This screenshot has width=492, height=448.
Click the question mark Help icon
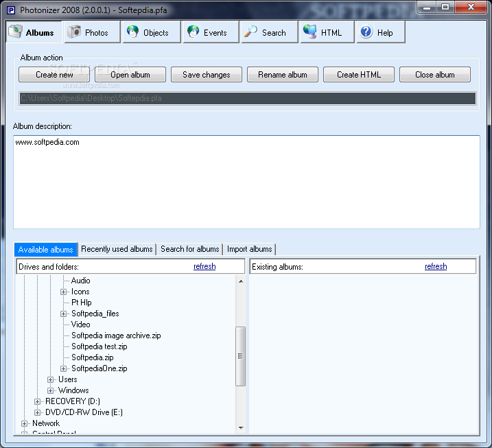click(x=366, y=32)
